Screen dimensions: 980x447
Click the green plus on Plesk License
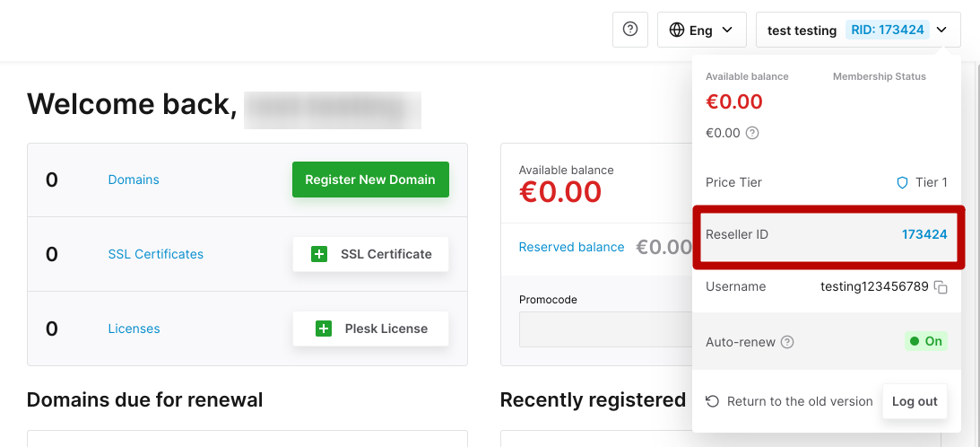coord(323,329)
